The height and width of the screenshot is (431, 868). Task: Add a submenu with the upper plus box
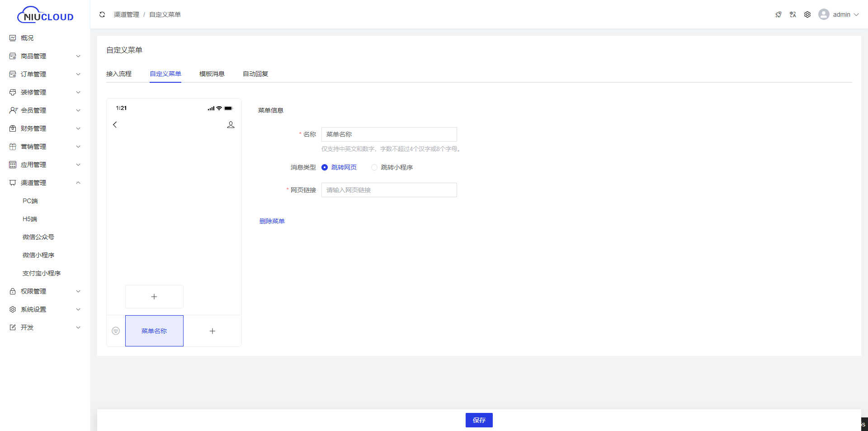pyautogui.click(x=154, y=297)
